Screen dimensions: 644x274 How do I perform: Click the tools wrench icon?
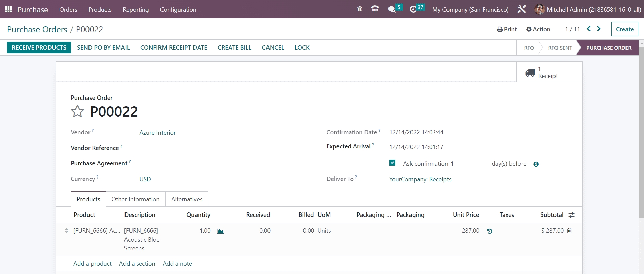(x=522, y=9)
